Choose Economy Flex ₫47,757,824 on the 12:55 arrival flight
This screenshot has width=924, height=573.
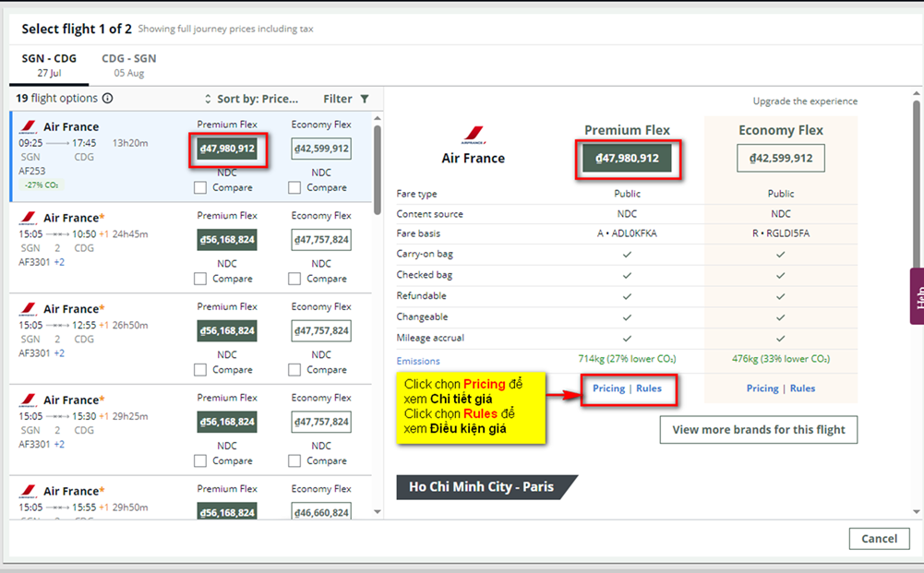click(x=321, y=331)
